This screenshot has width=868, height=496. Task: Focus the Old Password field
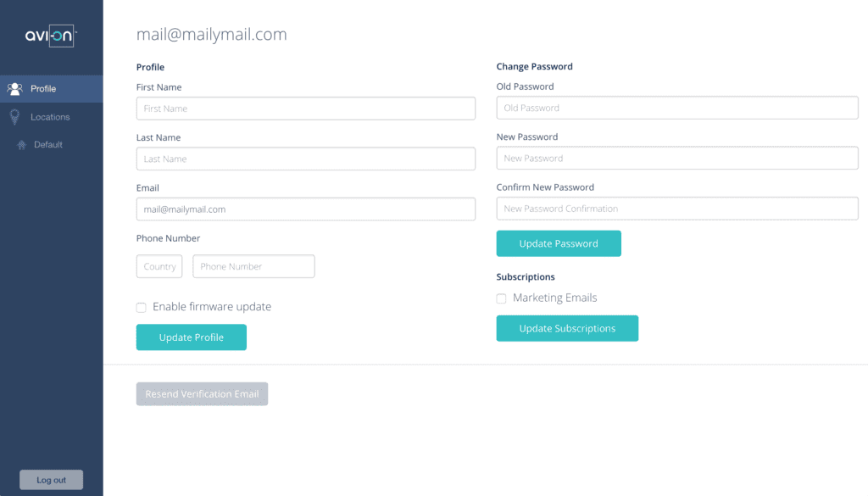coord(676,108)
